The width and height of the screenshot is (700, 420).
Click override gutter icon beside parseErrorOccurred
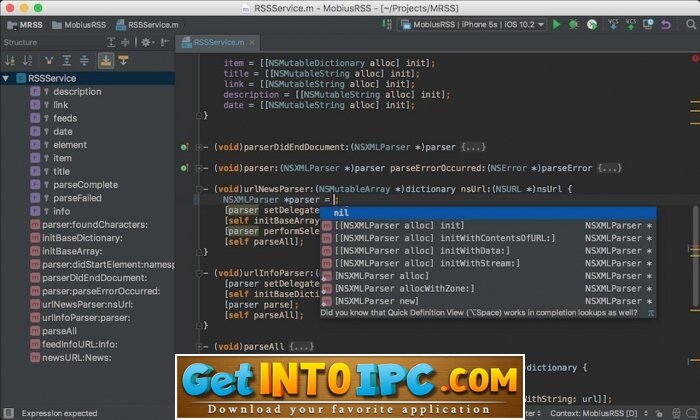184,168
